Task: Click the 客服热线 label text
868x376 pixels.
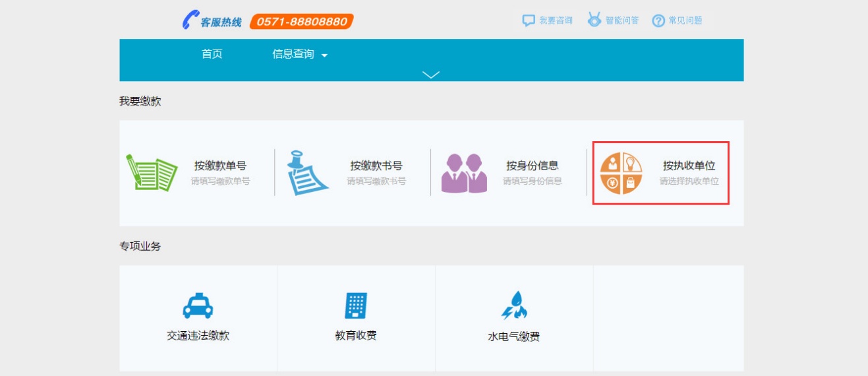Action: [221, 22]
